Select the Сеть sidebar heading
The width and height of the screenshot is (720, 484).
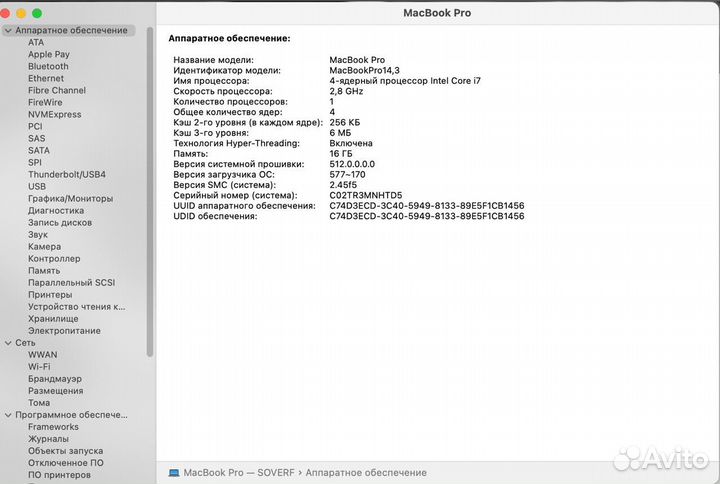(25, 343)
